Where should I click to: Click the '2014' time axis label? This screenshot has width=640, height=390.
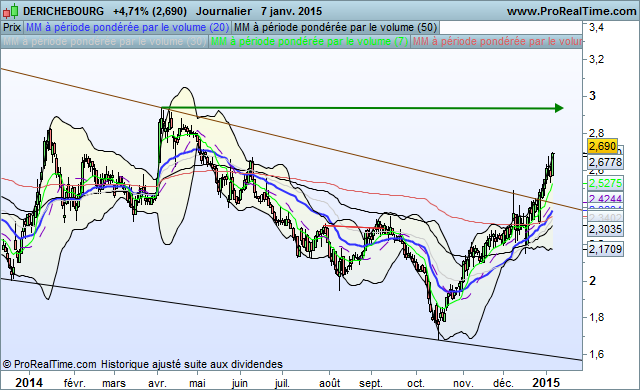(x=29, y=383)
